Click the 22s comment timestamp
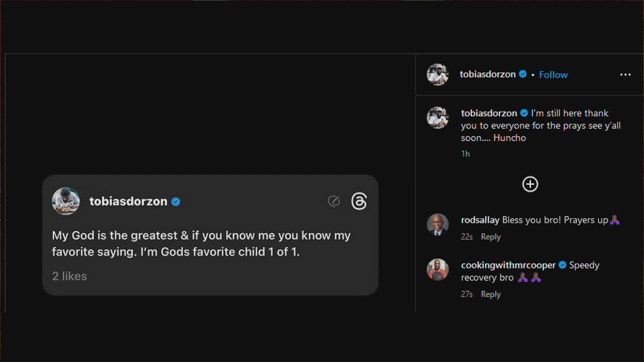Screen dimensions: 644x362 [x=467, y=237]
